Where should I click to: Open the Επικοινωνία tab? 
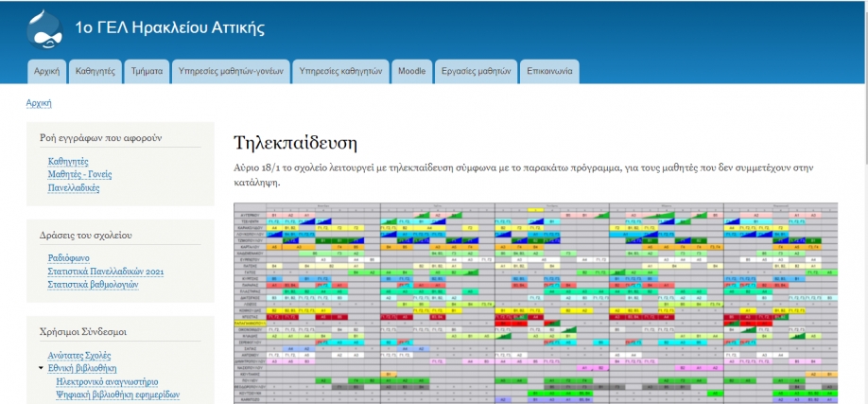[549, 71]
